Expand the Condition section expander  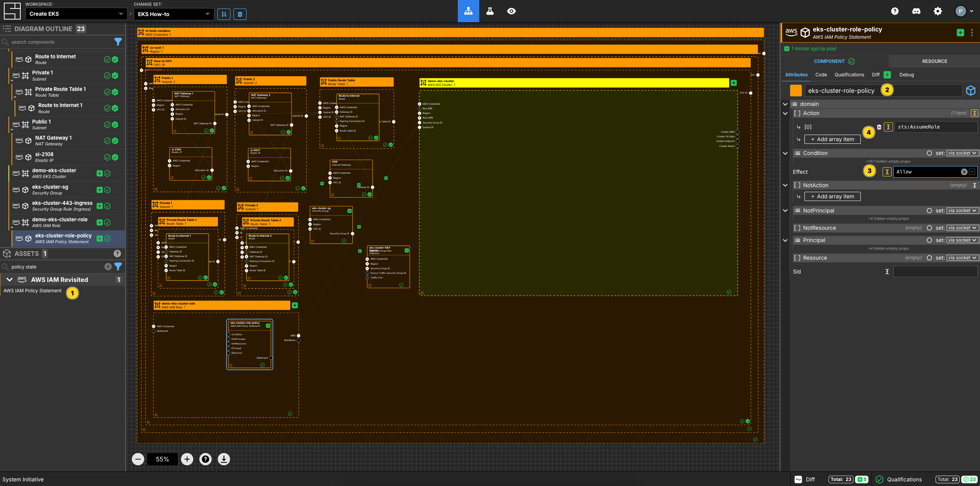786,153
